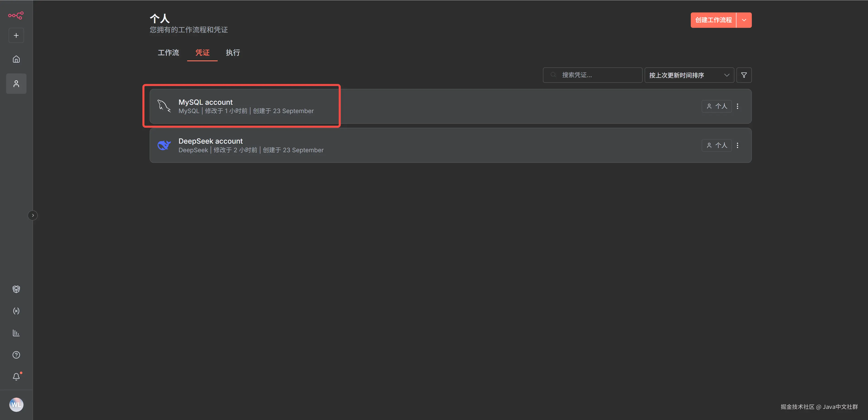Viewport: 868px width, 420px height.
Task: Open the create workflow dropdown arrow
Action: tap(744, 20)
